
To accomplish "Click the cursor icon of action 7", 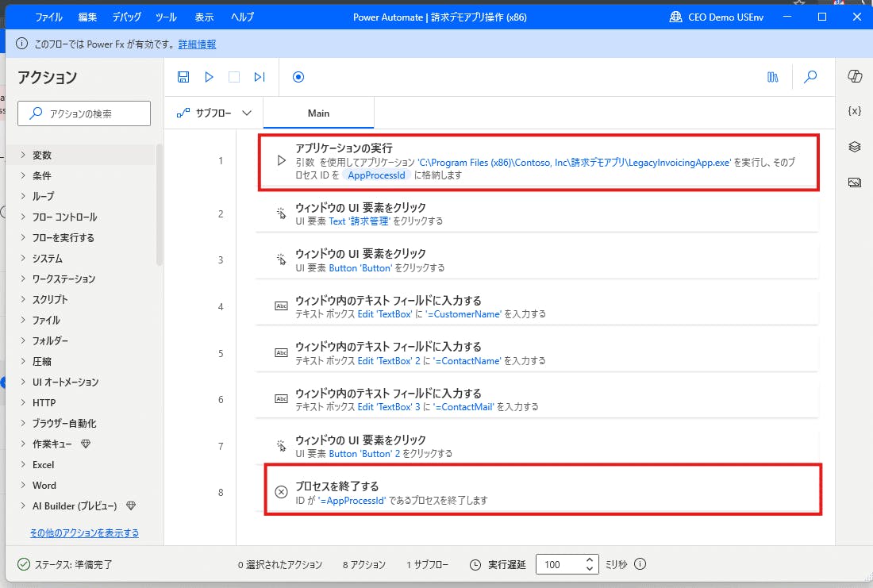I will [281, 445].
